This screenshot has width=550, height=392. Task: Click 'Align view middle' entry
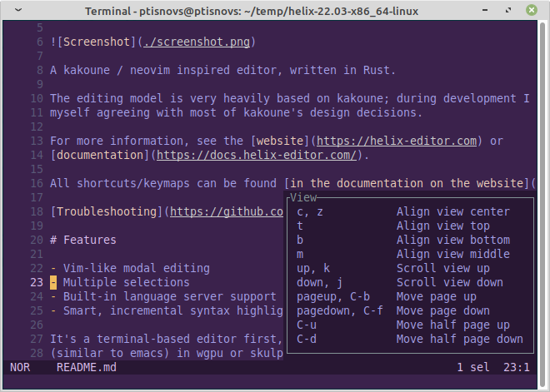(452, 255)
